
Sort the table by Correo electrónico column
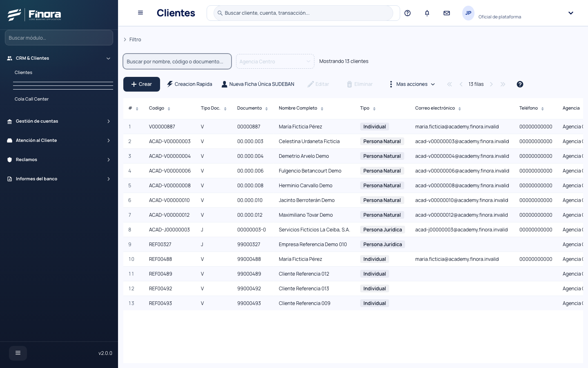pyautogui.click(x=460, y=109)
